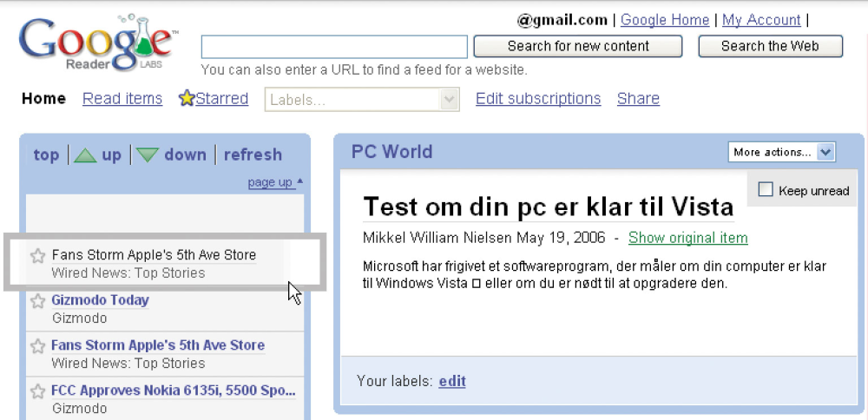Open FCC Approves Nokia 6135i item
This screenshot has width=868, height=420.
[174, 390]
